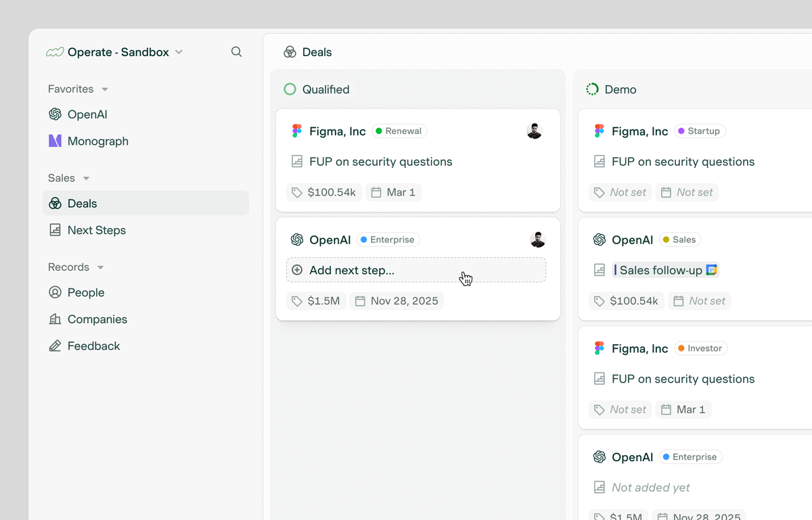This screenshot has height=520, width=812.
Task: Open the search magnifier in sidebar
Action: pyautogui.click(x=236, y=51)
